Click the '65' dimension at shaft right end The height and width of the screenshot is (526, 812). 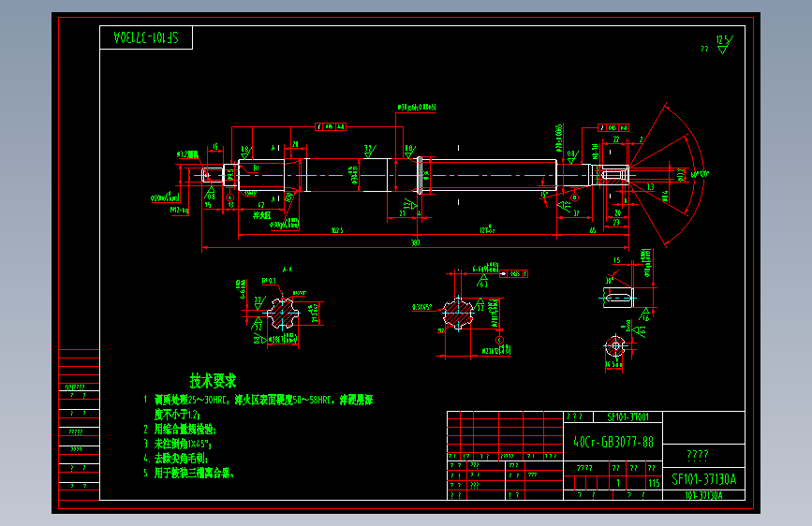(x=593, y=230)
